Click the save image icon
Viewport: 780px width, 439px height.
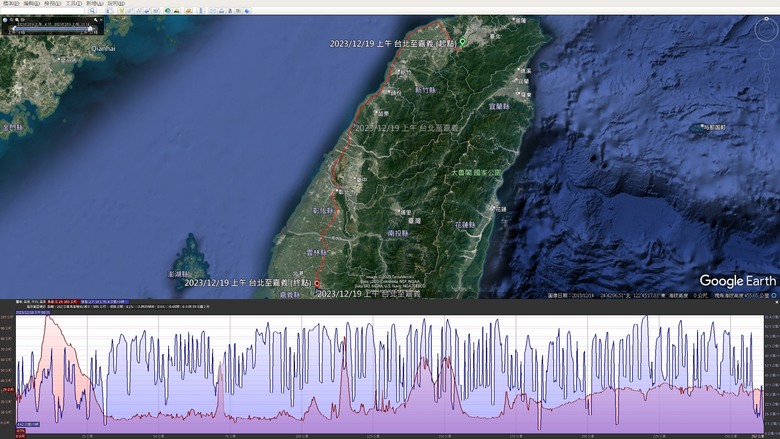230,10
